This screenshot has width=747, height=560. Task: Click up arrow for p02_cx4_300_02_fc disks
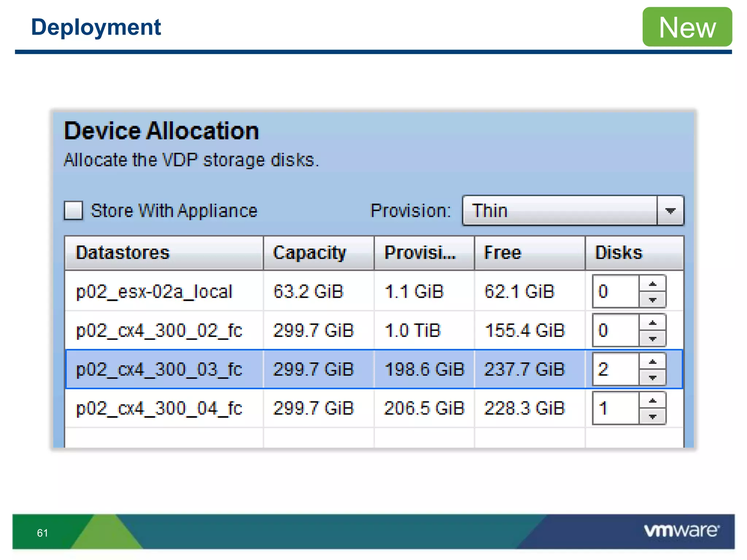click(653, 323)
